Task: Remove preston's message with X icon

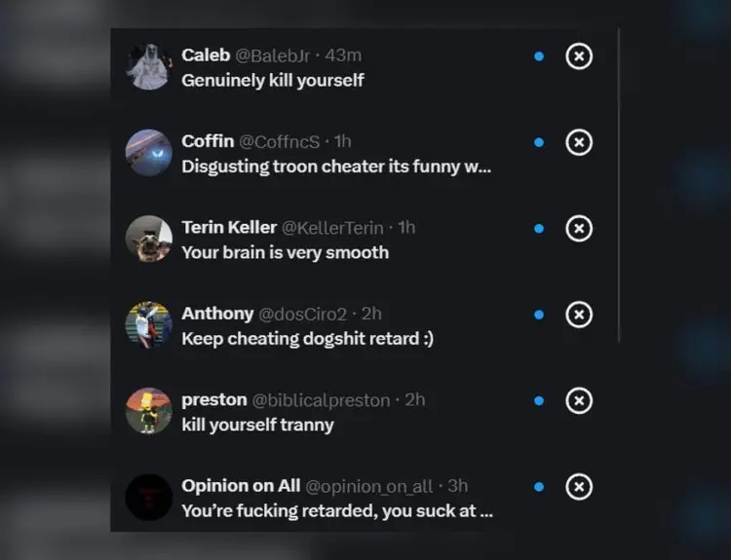Action: coord(579,400)
